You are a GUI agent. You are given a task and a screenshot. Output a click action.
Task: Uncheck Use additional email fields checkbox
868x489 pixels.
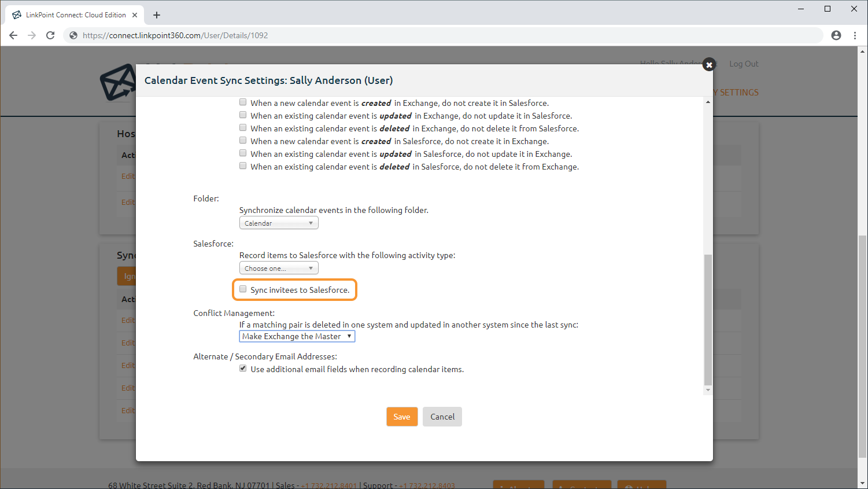(x=243, y=369)
